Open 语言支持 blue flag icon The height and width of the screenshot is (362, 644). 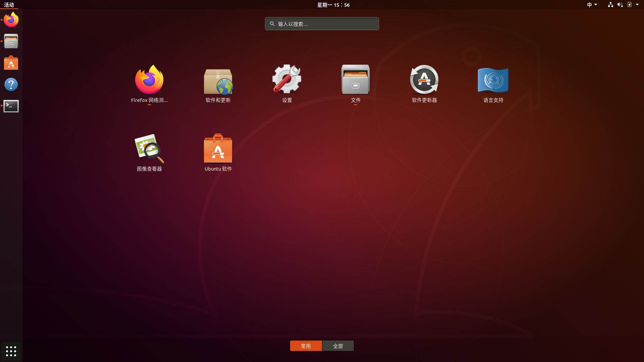[493, 80]
